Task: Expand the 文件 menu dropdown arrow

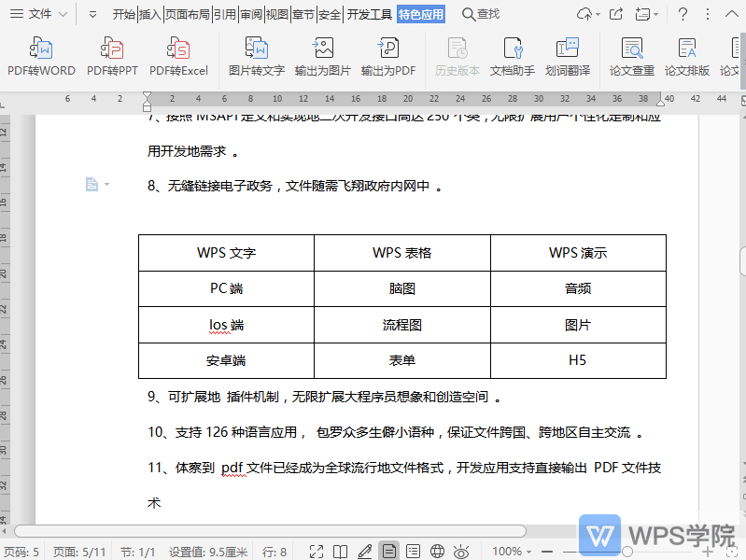Action: (63, 14)
